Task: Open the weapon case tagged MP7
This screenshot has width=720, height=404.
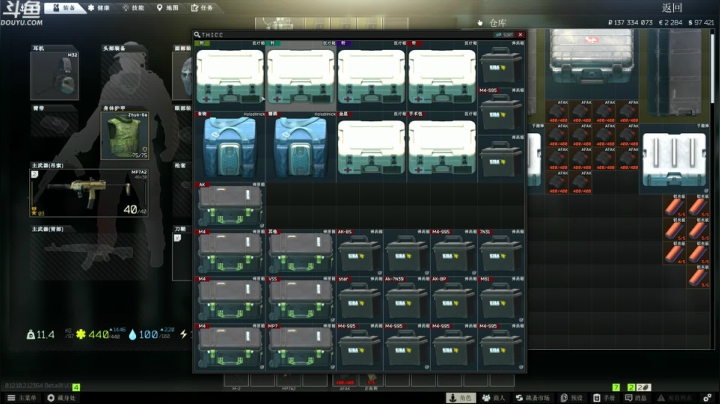Action: click(301, 348)
